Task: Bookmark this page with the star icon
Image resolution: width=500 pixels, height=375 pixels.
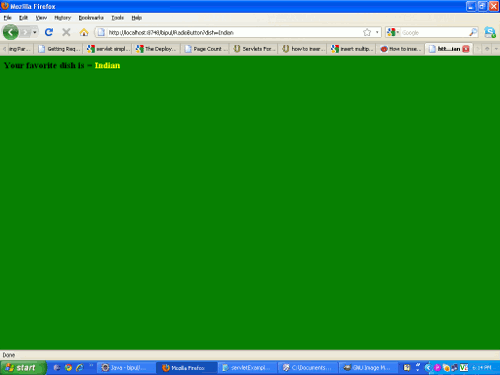Action: 367,32
